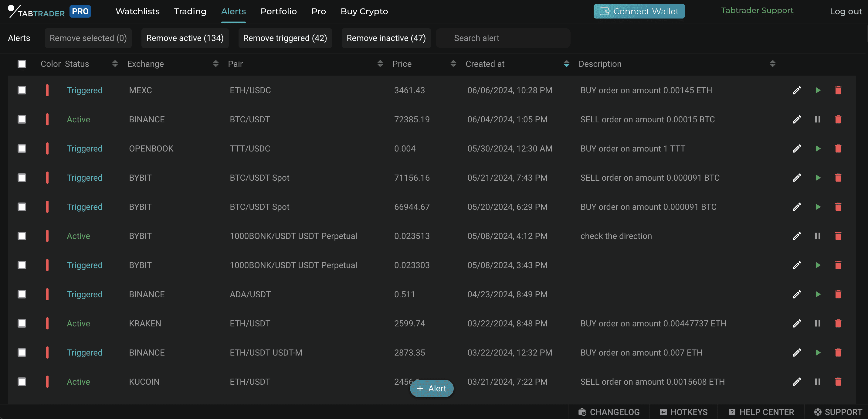The height and width of the screenshot is (419, 868).
Task: Add a new alert with + Alert
Action: pos(432,388)
